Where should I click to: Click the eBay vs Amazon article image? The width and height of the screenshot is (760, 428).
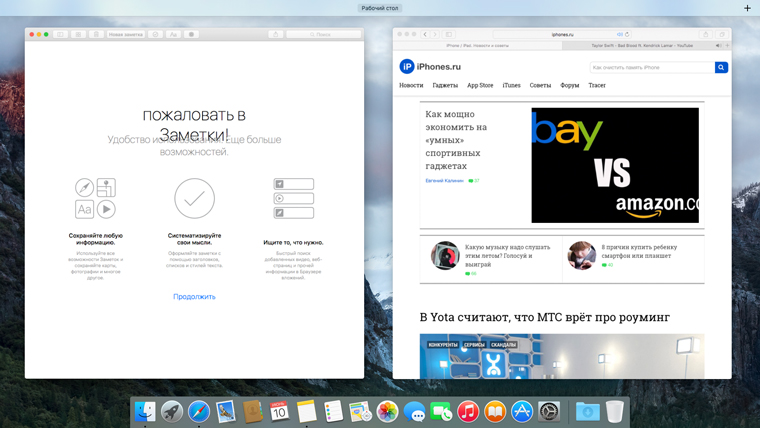(x=615, y=165)
